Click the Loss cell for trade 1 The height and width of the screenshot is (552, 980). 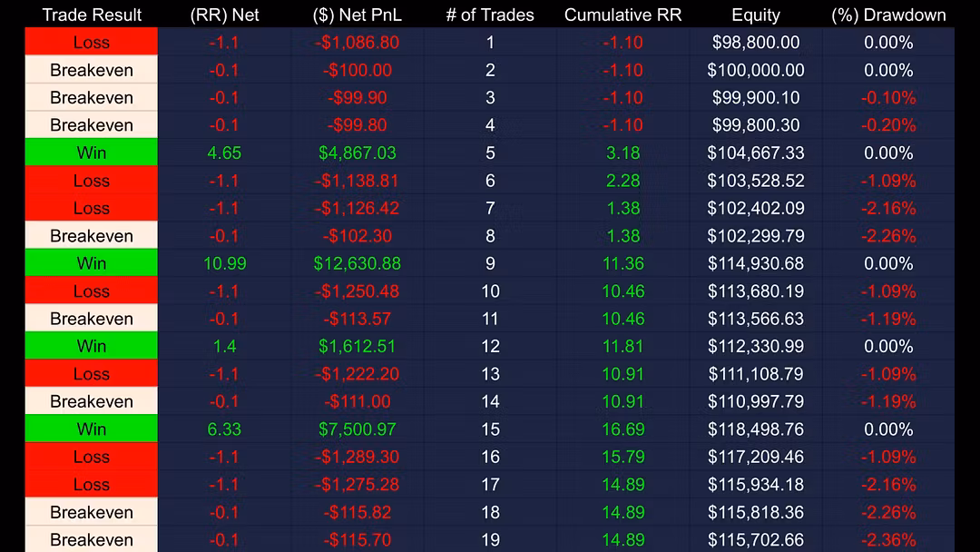click(92, 42)
